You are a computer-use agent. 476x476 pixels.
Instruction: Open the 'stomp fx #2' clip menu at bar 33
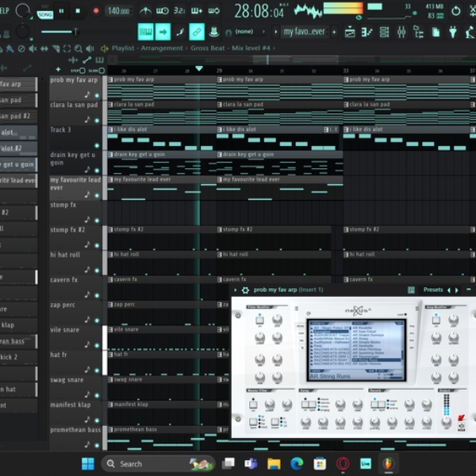[x=346, y=229]
